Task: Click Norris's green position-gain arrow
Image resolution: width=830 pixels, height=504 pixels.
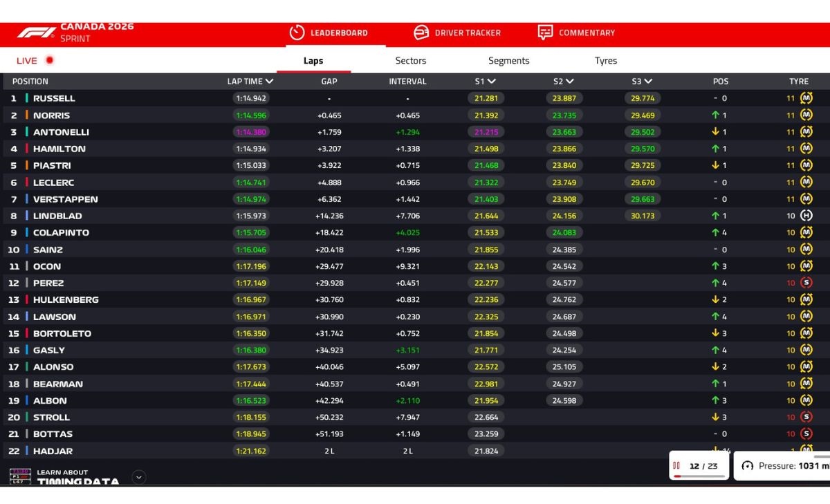Action: pos(715,115)
